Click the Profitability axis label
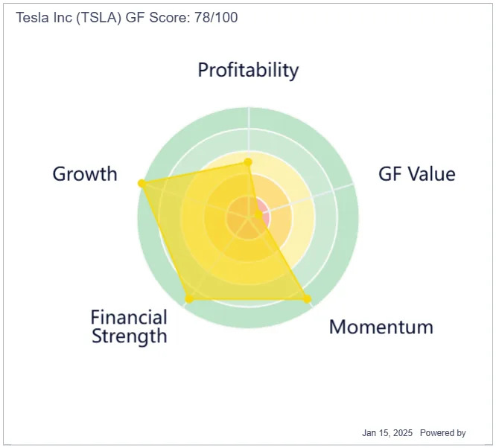Screen dimensions: 496x448 [x=248, y=70]
